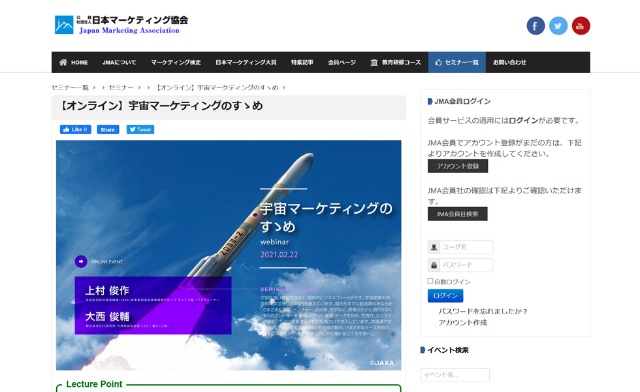This screenshot has width=640, height=392.
Task: Click the JMA会員社検索 button
Action: pos(458,214)
